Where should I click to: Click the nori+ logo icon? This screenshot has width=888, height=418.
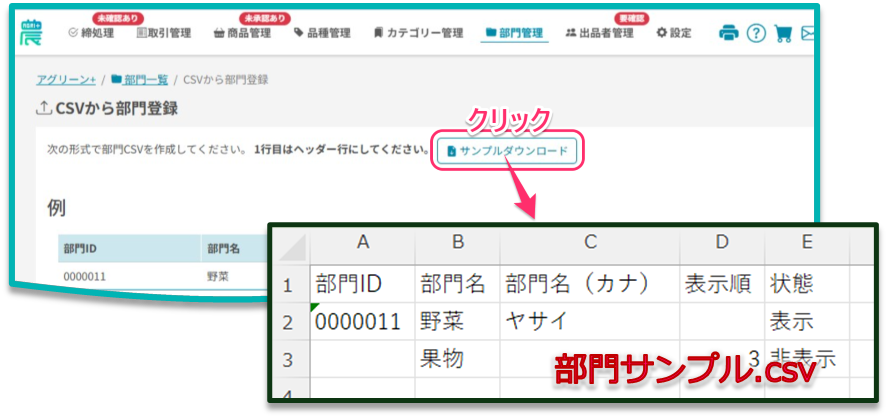point(31,32)
